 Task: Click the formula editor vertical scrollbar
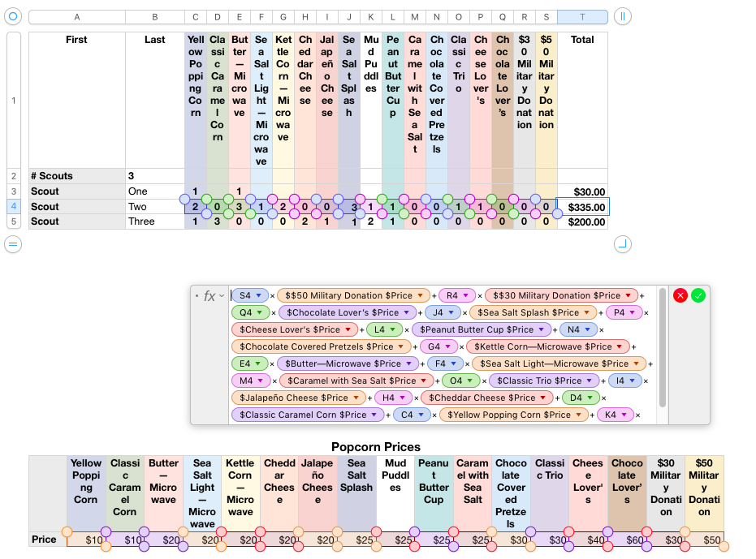point(662,348)
